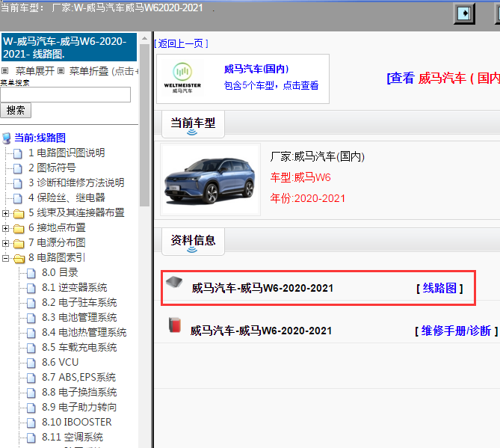The image size is (500, 448).
Task: Collapse the 8 电路图索引 node
Action: (x=5, y=259)
